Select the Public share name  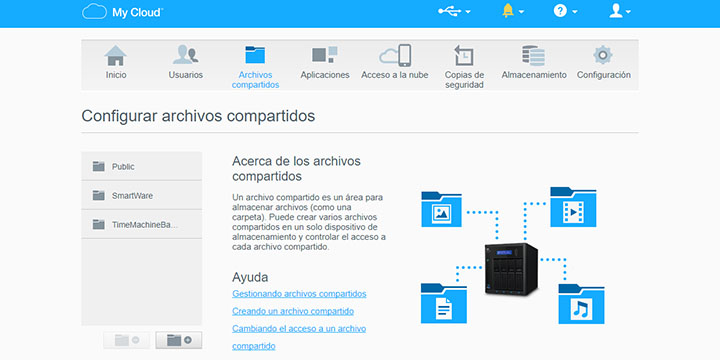pyautogui.click(x=123, y=167)
